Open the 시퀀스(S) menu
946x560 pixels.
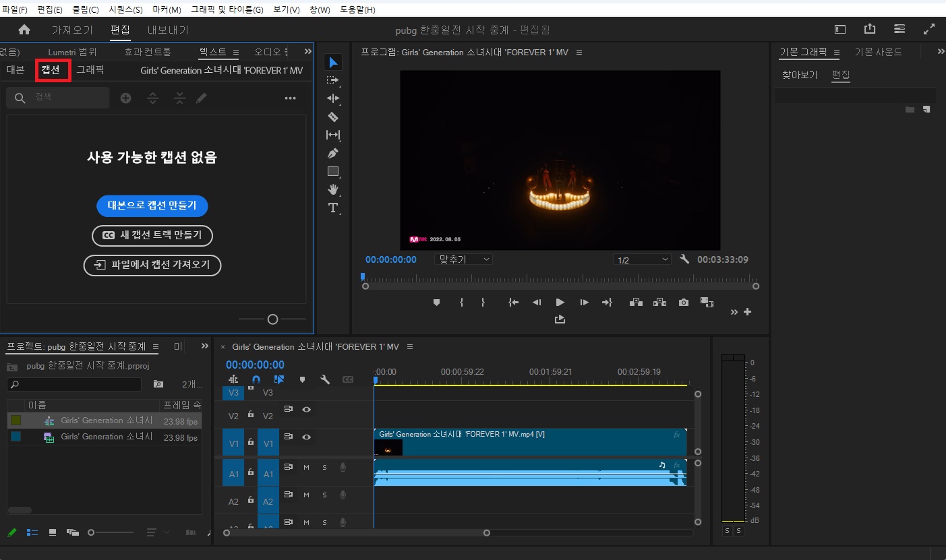[x=125, y=9]
